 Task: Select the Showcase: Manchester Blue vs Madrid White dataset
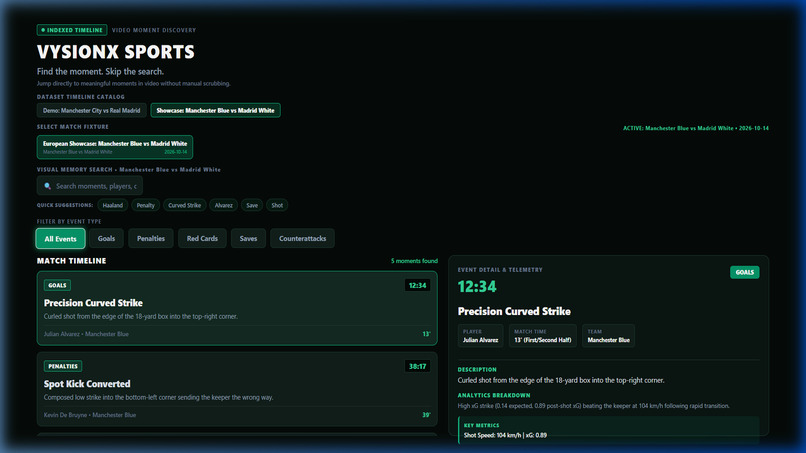[x=215, y=111]
